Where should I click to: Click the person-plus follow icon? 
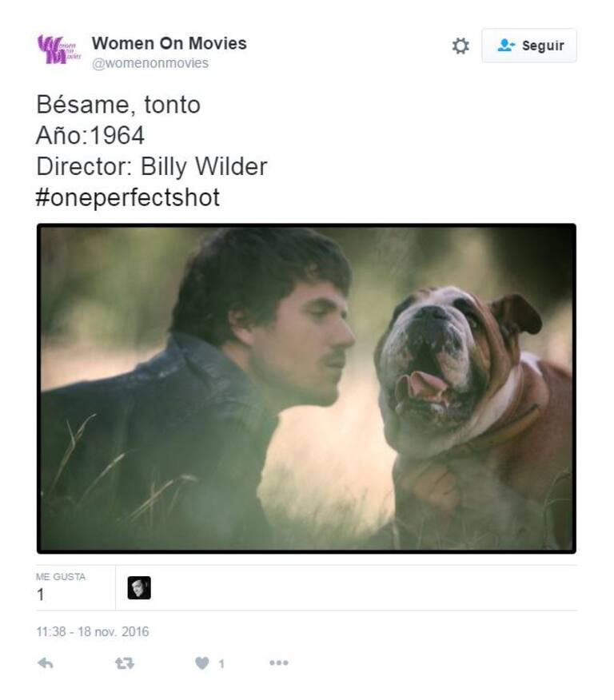(506, 45)
